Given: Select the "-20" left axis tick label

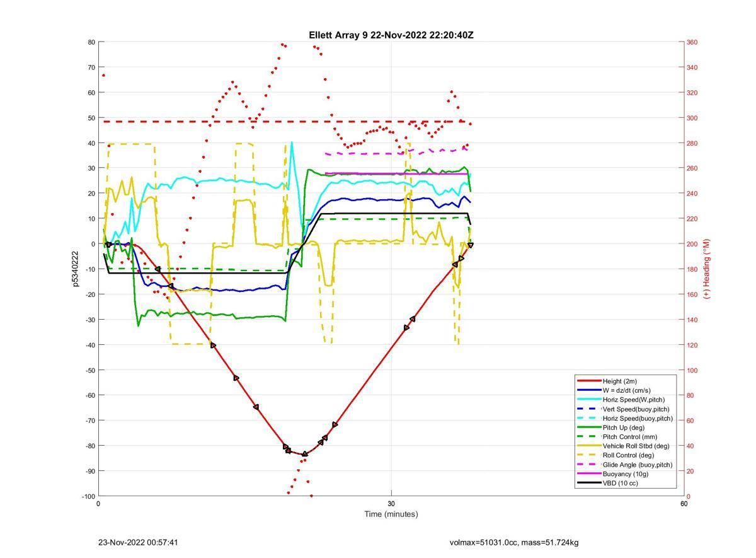Looking at the screenshot, I should 90,294.
